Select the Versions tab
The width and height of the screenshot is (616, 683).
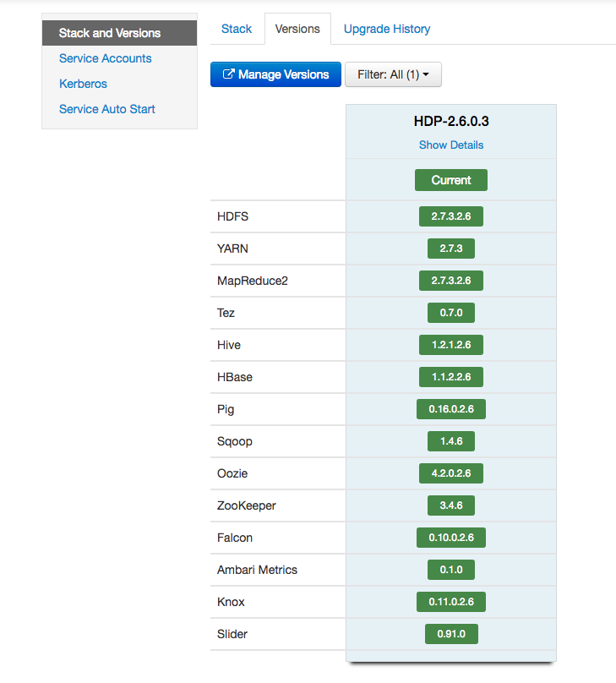[297, 29]
